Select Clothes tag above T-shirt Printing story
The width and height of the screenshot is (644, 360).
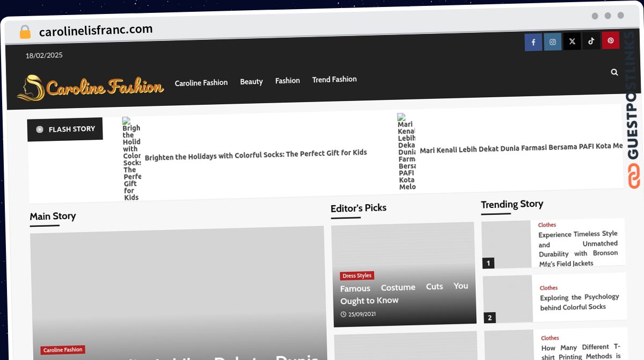550,338
